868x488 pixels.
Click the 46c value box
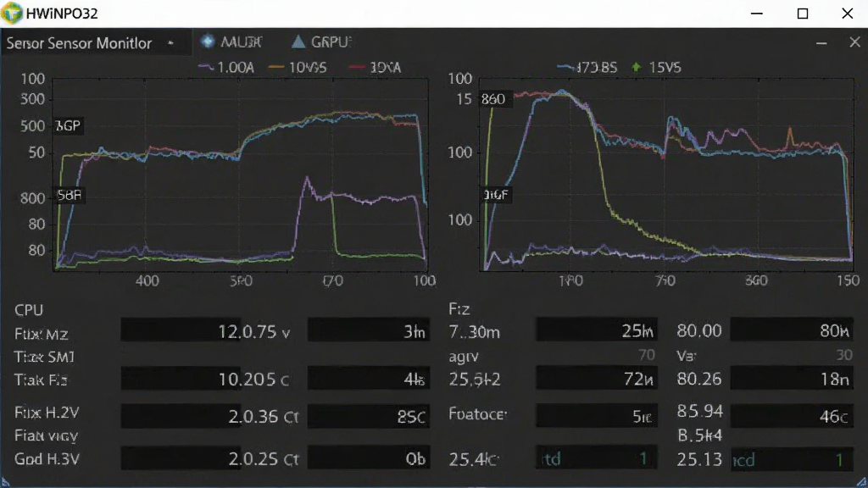pos(792,416)
